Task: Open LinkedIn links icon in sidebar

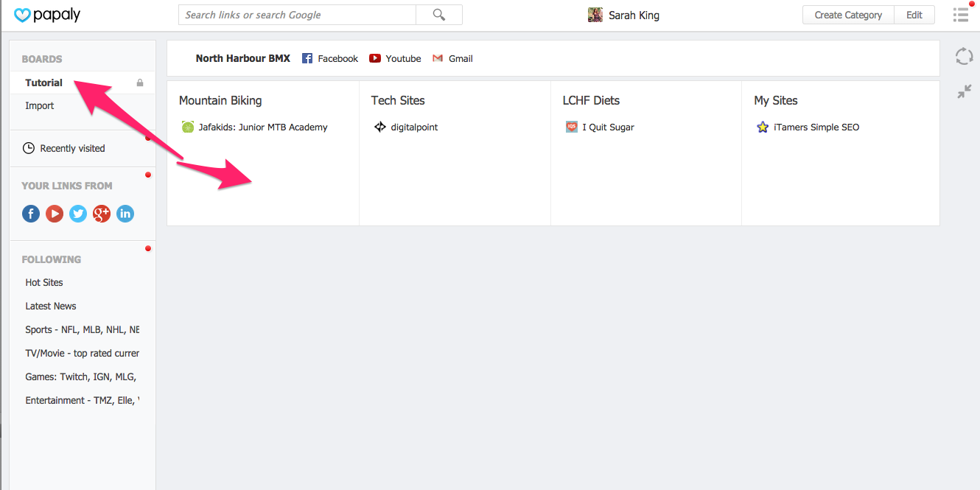Action: pyautogui.click(x=125, y=214)
